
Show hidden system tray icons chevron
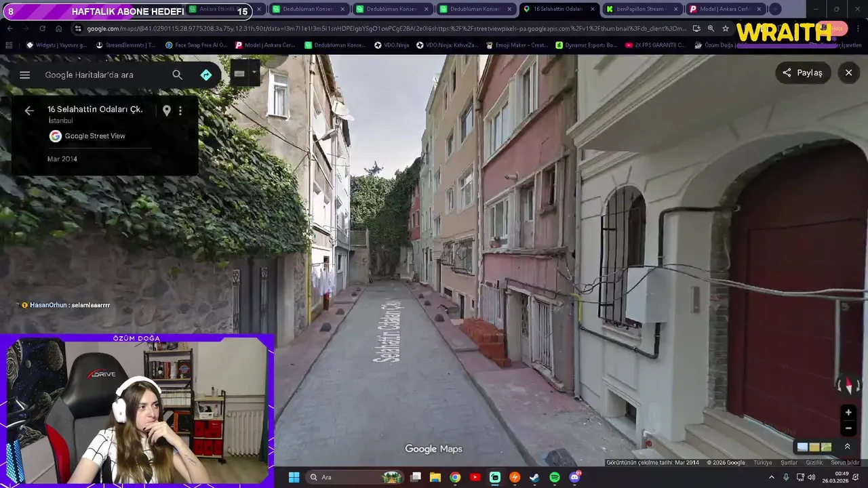(x=772, y=477)
